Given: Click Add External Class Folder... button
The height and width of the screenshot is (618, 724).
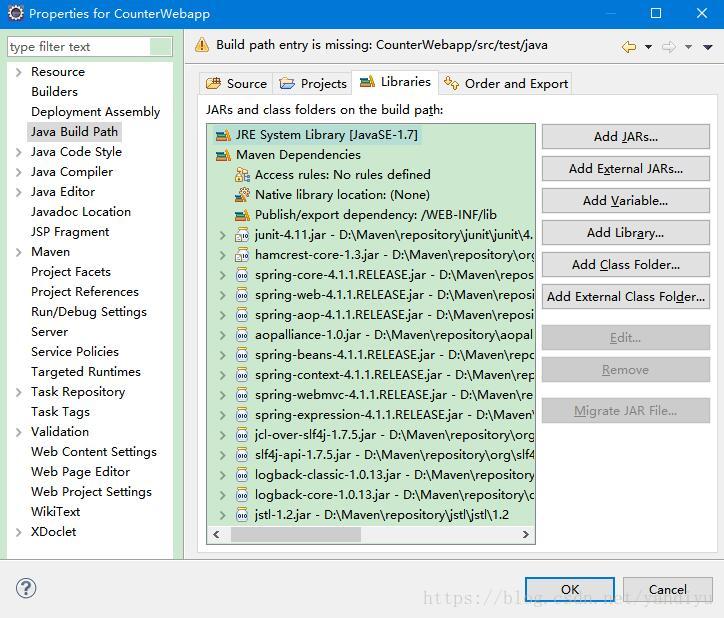Looking at the screenshot, I should (x=626, y=297).
